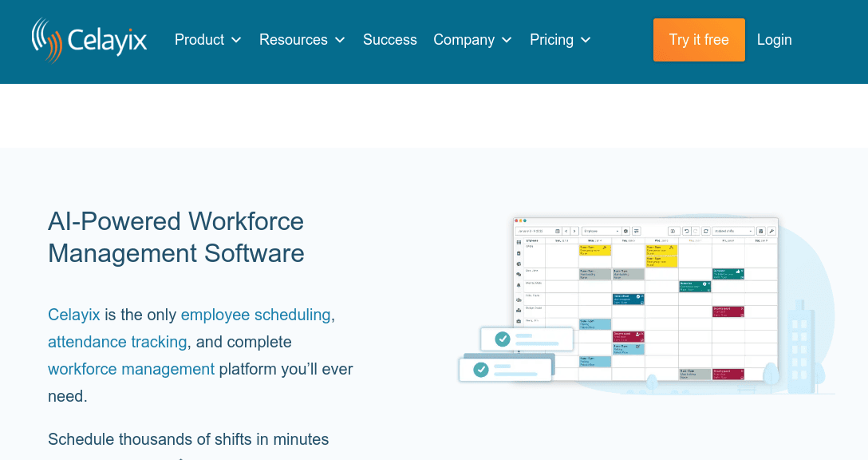The height and width of the screenshot is (460, 868).
Task: Open the bell notifications icon in the sidebar
Action: click(x=517, y=284)
